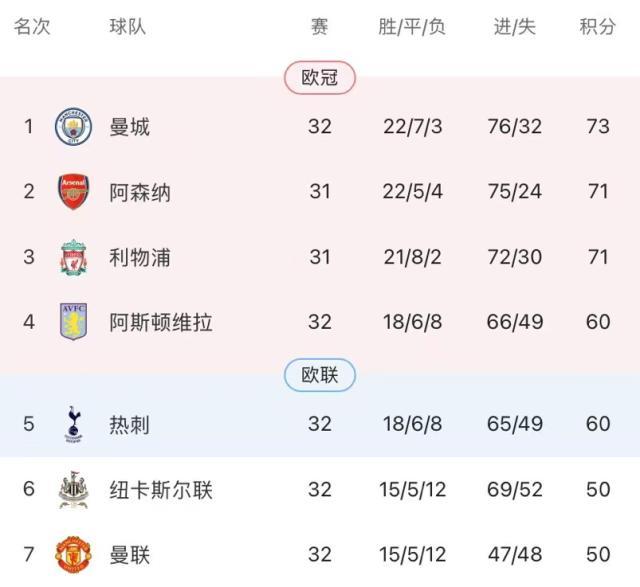The width and height of the screenshot is (640, 587).
Task: Open team page for 纽卡斯尔联
Action: click(x=161, y=490)
